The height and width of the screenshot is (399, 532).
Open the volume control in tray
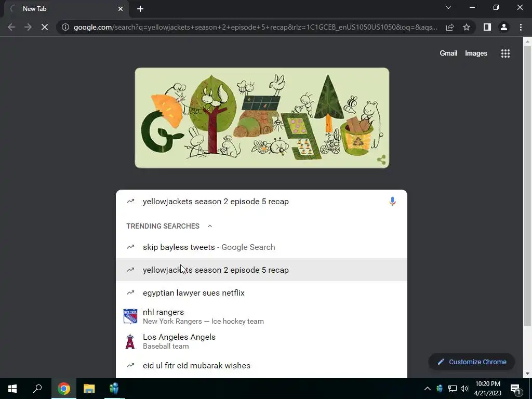click(x=464, y=389)
